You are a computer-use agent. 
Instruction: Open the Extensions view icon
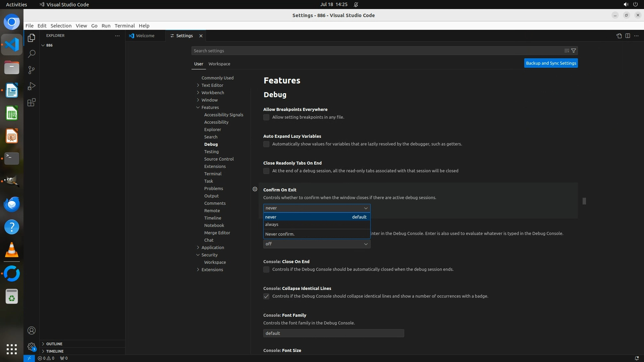pos(32,102)
